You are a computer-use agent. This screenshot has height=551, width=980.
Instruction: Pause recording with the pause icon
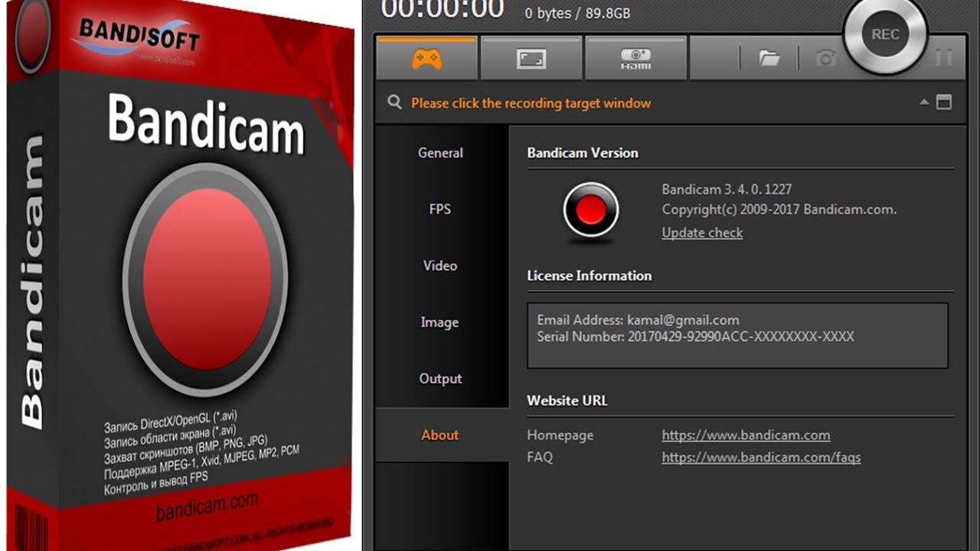(x=943, y=57)
